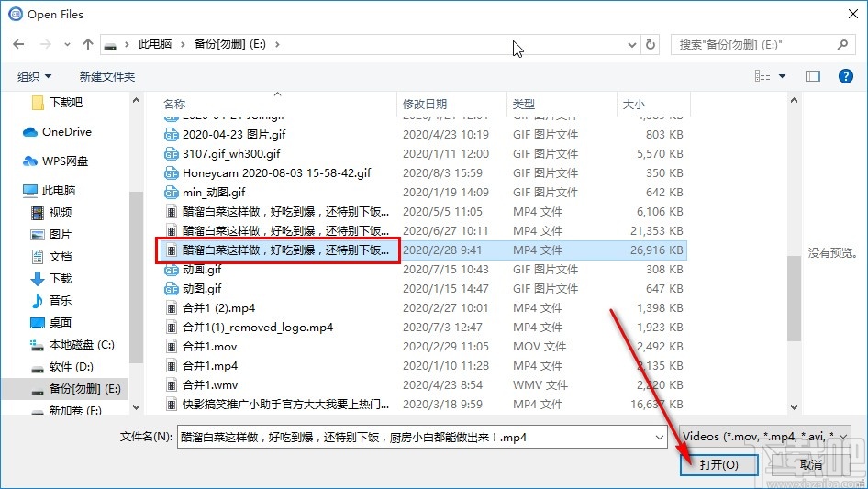Open the Videos file type filter dropdown
The width and height of the screenshot is (868, 489).
coord(765,437)
